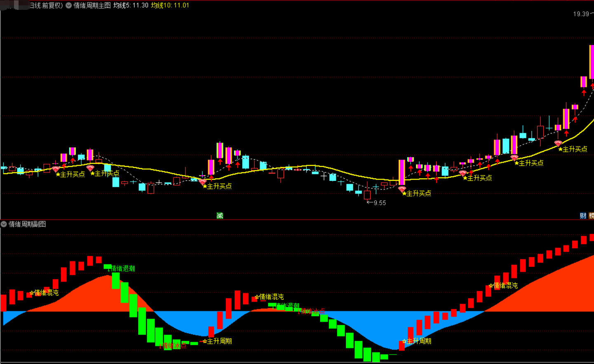Click the 9.55 low price label
Screen dimensions: 594x364
coord(380,203)
